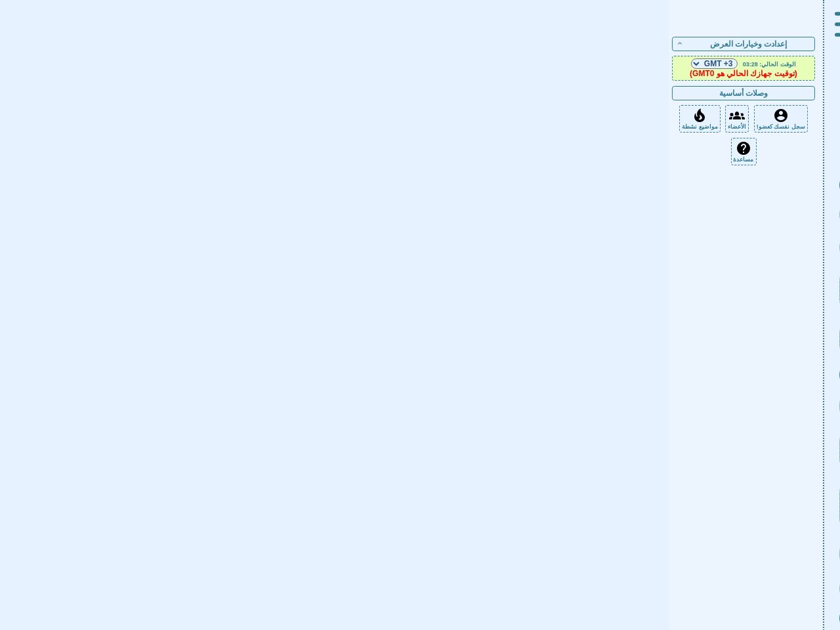Screen dimensions: 840x630
Task: Open the مواضيع نشطة text label
Action: click(x=700, y=127)
